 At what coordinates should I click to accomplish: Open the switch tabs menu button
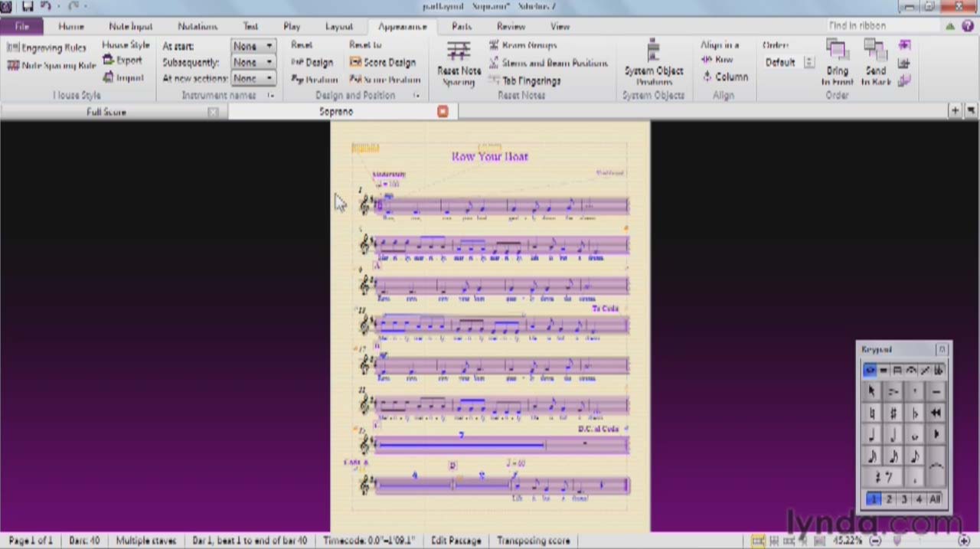click(971, 111)
